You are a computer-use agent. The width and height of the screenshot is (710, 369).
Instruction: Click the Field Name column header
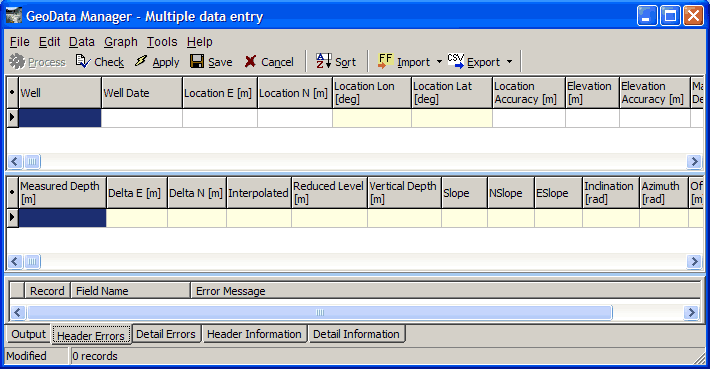tap(130, 291)
